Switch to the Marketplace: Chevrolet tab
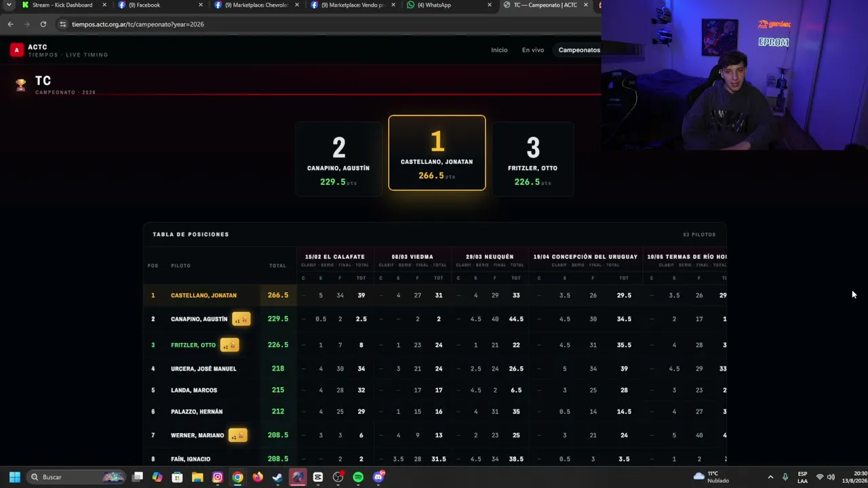This screenshot has width=868, height=488. coord(256,5)
